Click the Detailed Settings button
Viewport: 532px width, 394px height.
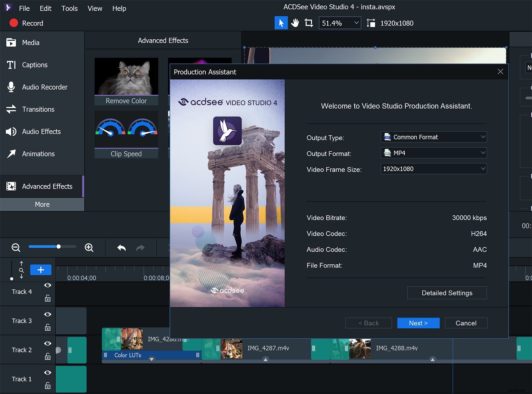[x=447, y=293]
